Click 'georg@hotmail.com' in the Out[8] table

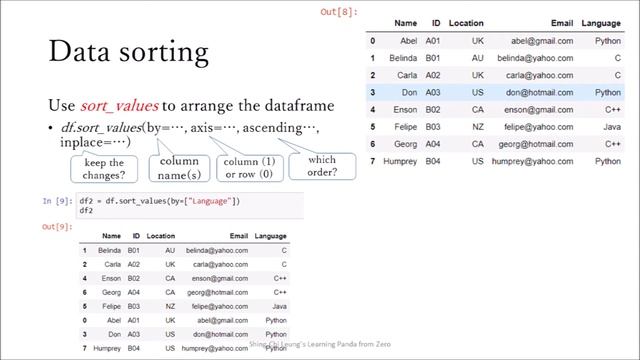[536, 144]
